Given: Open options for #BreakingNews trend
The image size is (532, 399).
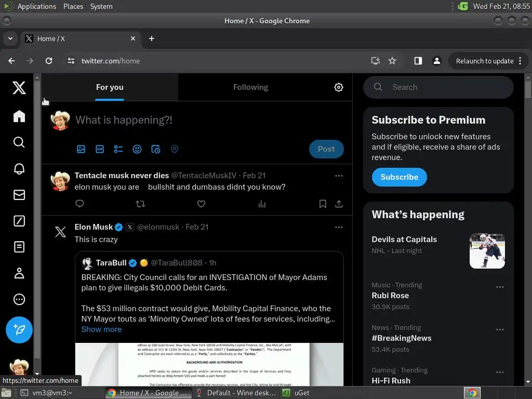Looking at the screenshot, I should pyautogui.click(x=500, y=330).
